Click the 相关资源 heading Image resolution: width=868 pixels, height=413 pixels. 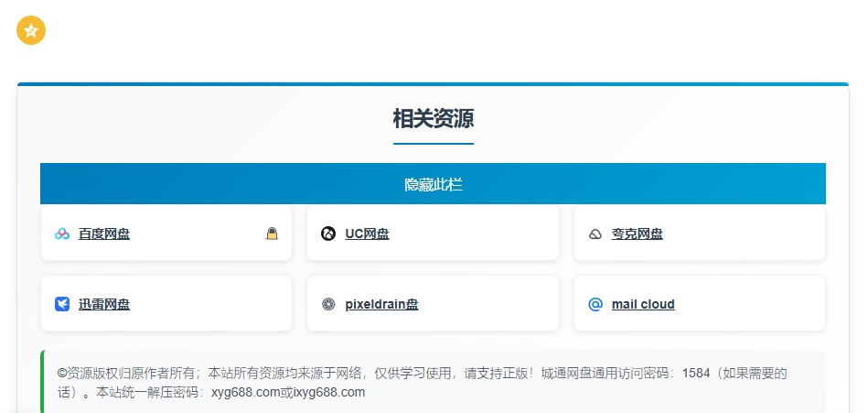[434, 119]
